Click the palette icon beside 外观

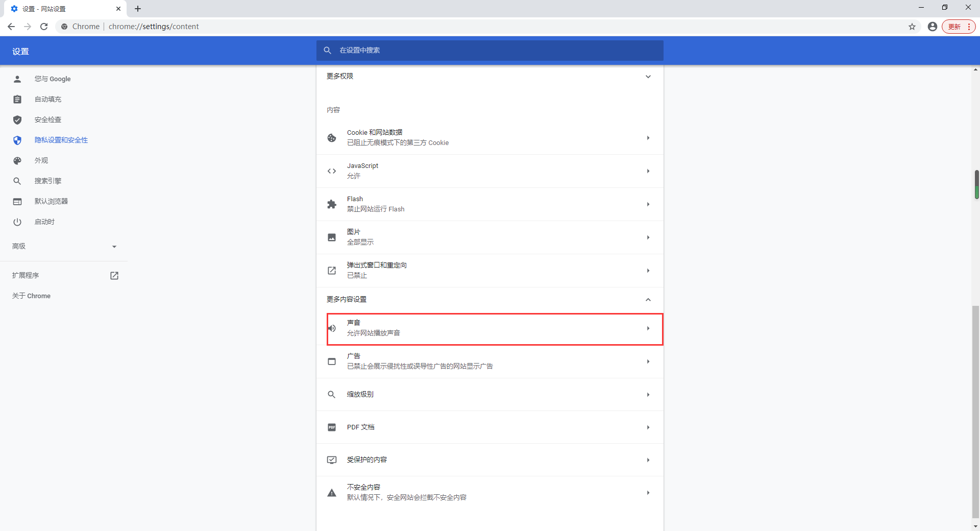point(17,161)
